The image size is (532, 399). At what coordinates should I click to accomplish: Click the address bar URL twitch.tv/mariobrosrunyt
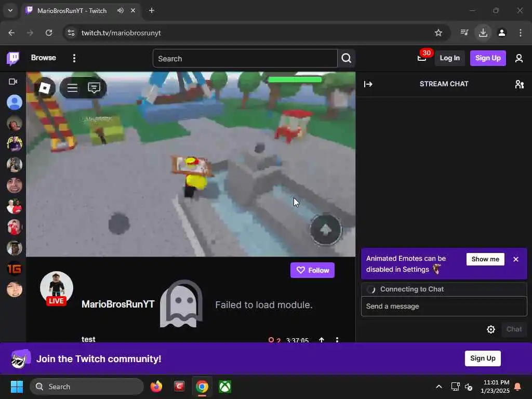coord(121,33)
